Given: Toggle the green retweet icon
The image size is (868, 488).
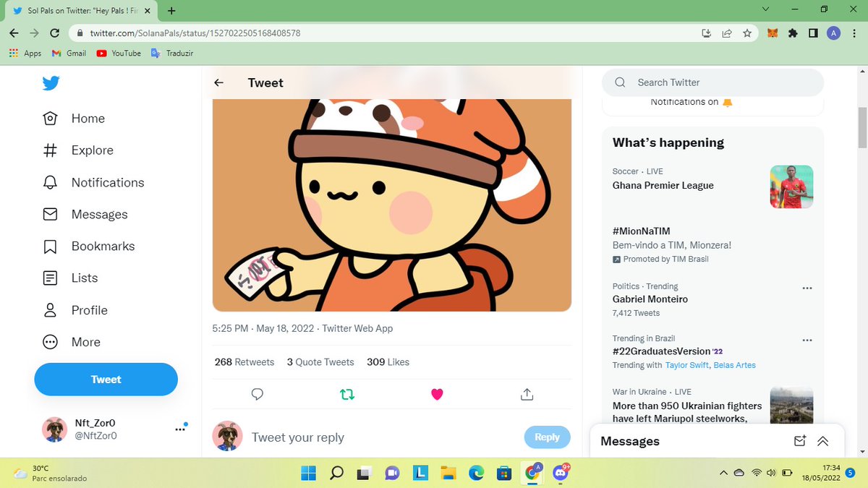Looking at the screenshot, I should point(347,394).
